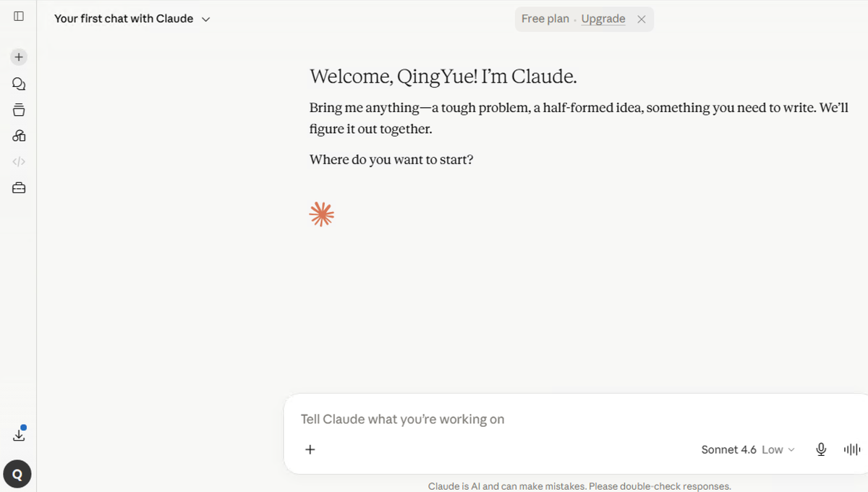Activate the microphone dictation icon
Viewport: 868px width, 492px height.
821,449
